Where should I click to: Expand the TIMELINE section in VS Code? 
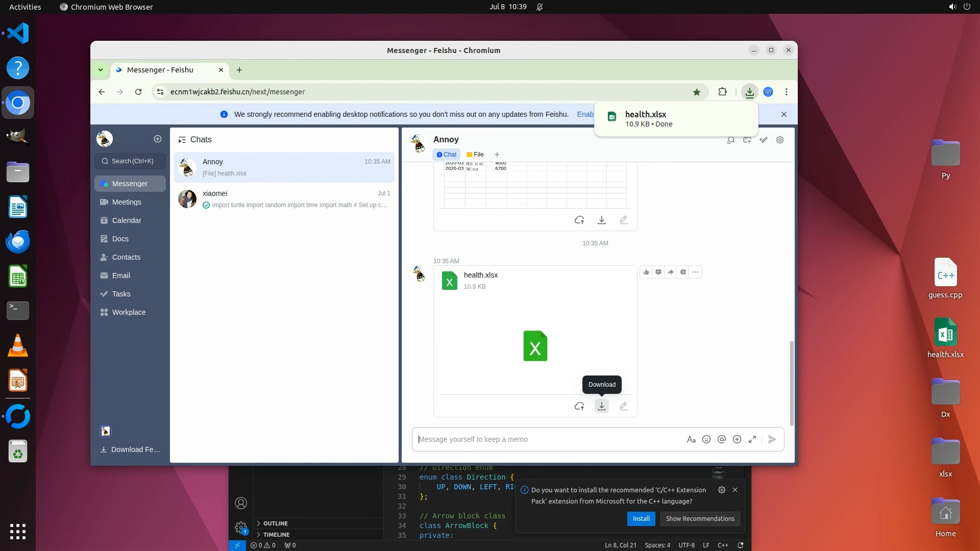tap(276, 535)
